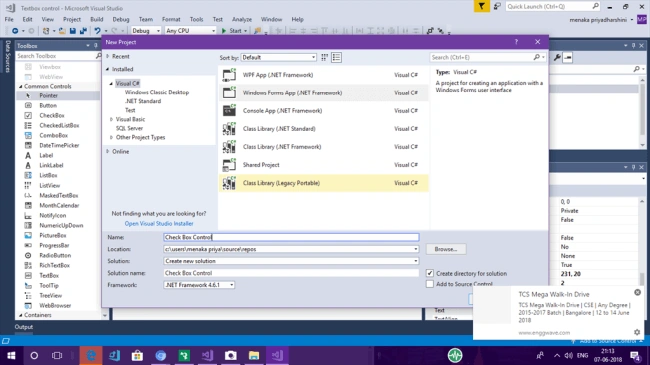Click the Browse... button
Image resolution: width=650 pixels, height=365 pixels.
[446, 249]
